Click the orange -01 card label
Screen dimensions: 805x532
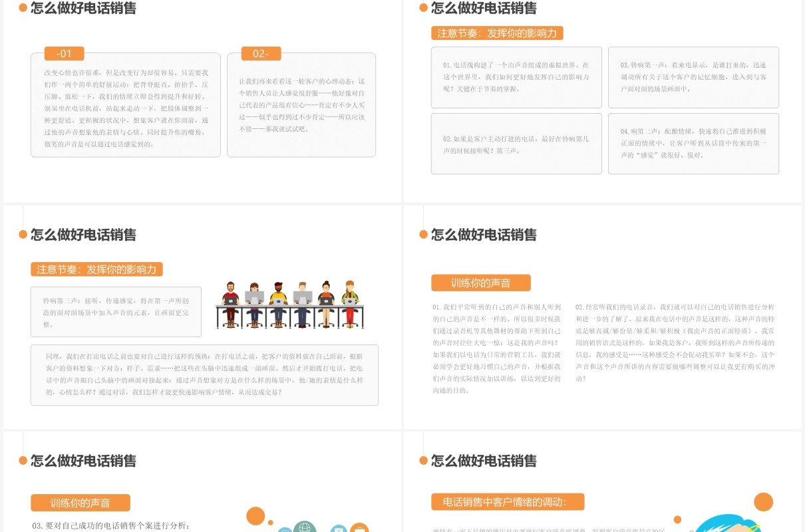click(x=64, y=54)
